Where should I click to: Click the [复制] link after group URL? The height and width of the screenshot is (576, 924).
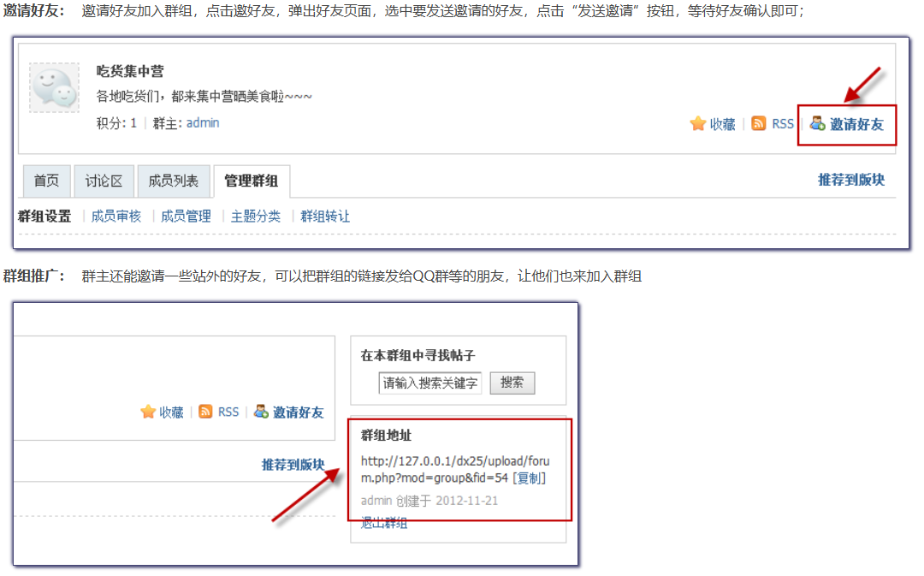[x=529, y=478]
